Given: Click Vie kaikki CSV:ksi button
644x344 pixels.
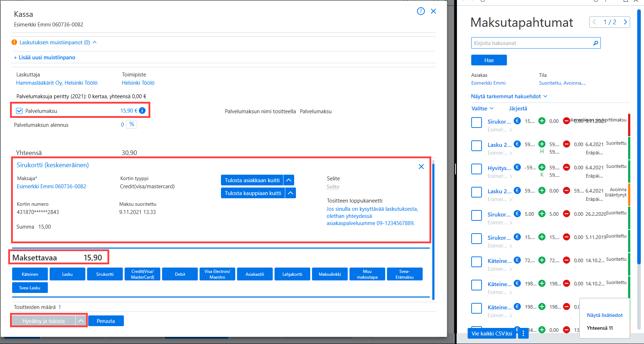Looking at the screenshot, I should [492, 333].
